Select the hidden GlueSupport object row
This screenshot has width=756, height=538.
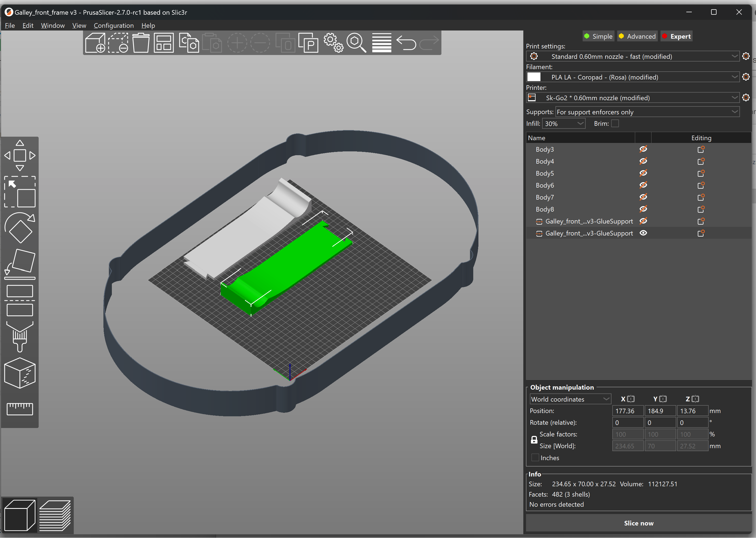(638, 221)
